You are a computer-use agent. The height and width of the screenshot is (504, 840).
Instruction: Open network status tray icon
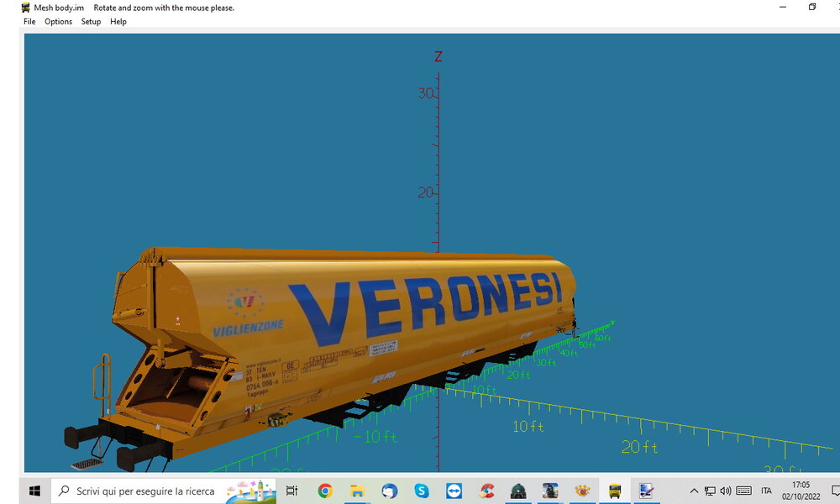coord(710,491)
